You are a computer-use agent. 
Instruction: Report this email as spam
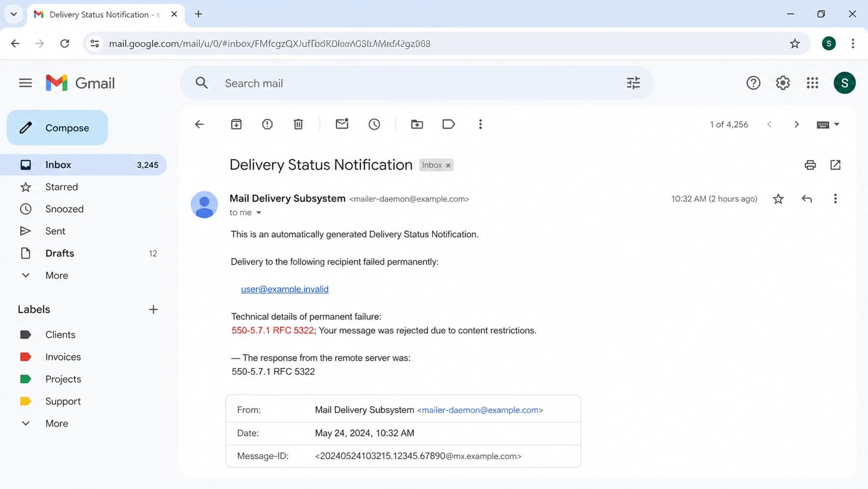point(267,124)
